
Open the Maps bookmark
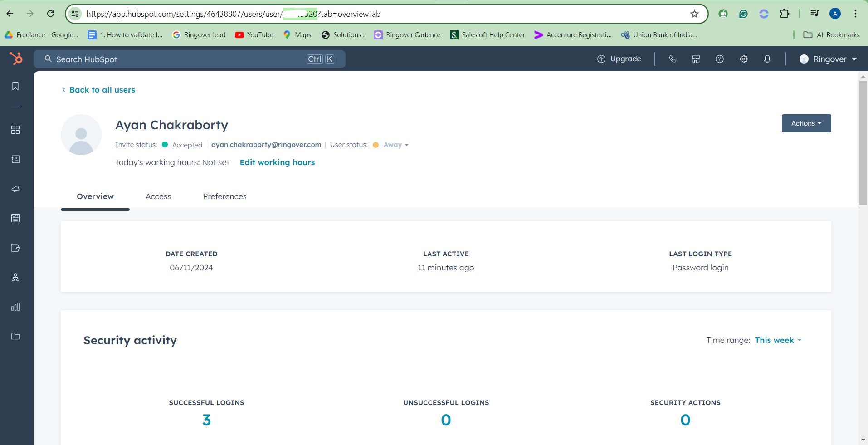tap(297, 35)
